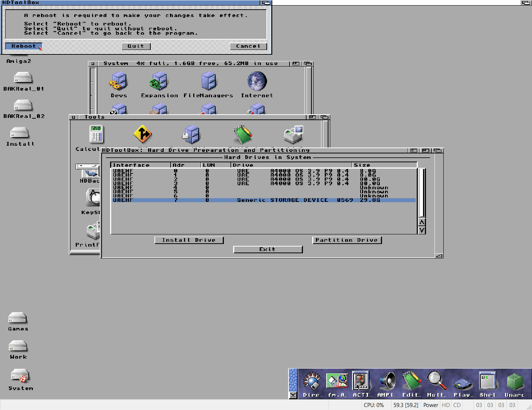Click the 59.3 [59.2] frame rate readout
532x410 pixels.
(406, 405)
